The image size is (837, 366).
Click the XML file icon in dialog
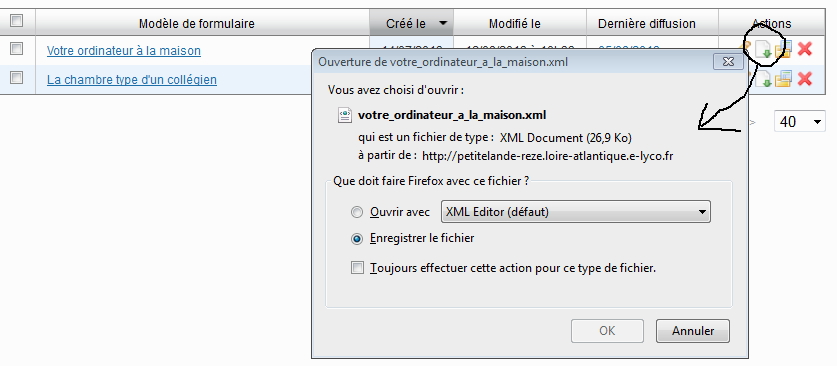click(345, 115)
